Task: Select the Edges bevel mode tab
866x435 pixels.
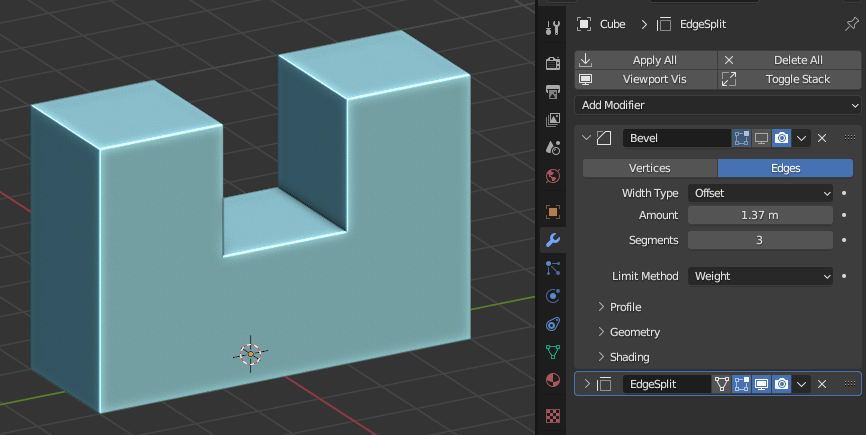Action: [785, 168]
